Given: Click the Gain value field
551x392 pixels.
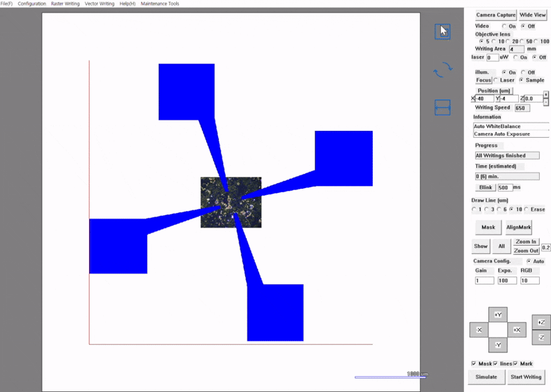Looking at the screenshot, I should 485,281.
